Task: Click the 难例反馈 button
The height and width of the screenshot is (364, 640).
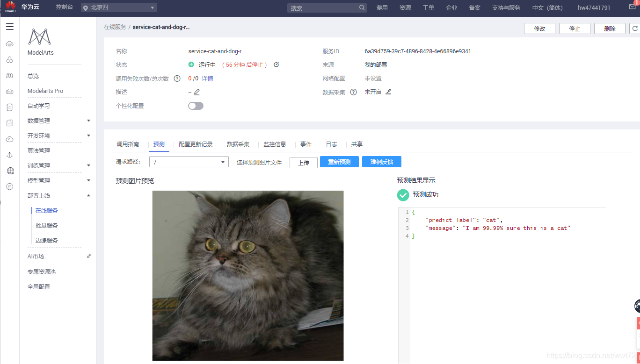Action: pos(382,162)
